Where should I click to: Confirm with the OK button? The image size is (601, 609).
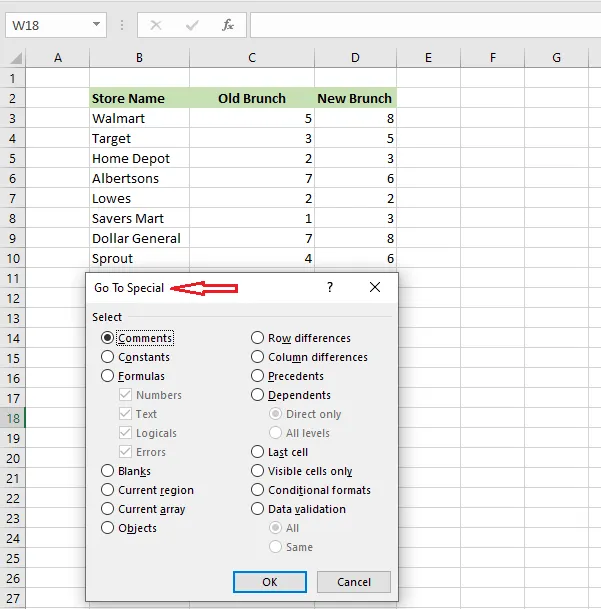click(270, 582)
